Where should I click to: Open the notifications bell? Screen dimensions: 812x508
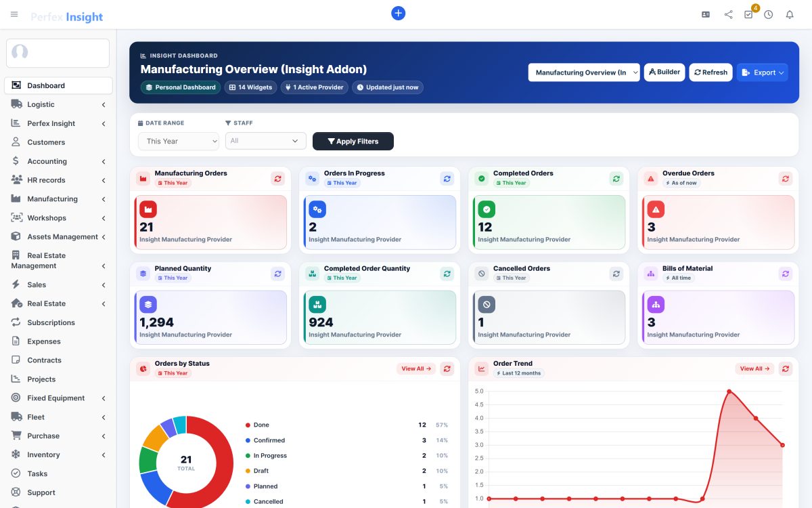click(x=789, y=14)
